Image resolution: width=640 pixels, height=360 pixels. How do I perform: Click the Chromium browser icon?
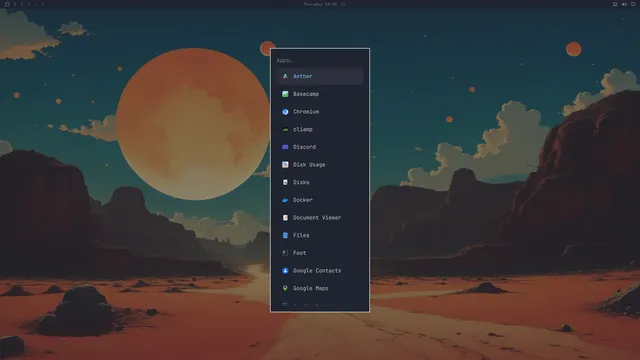285,111
